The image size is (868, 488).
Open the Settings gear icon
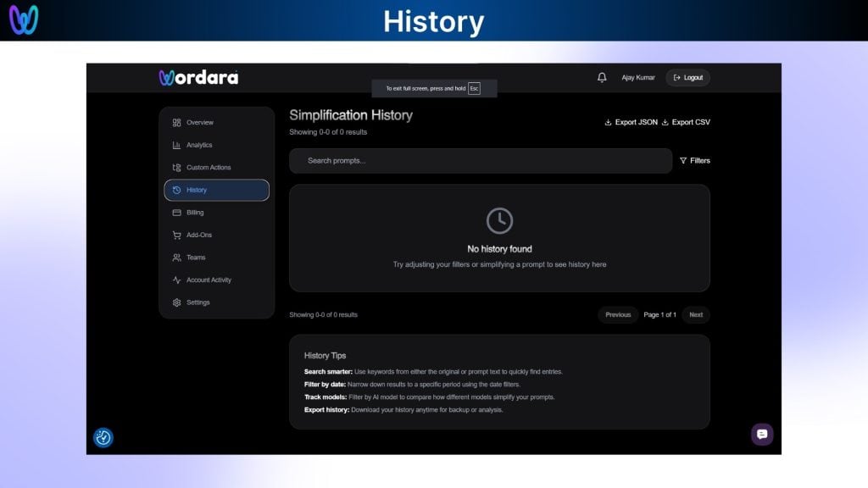click(x=176, y=302)
